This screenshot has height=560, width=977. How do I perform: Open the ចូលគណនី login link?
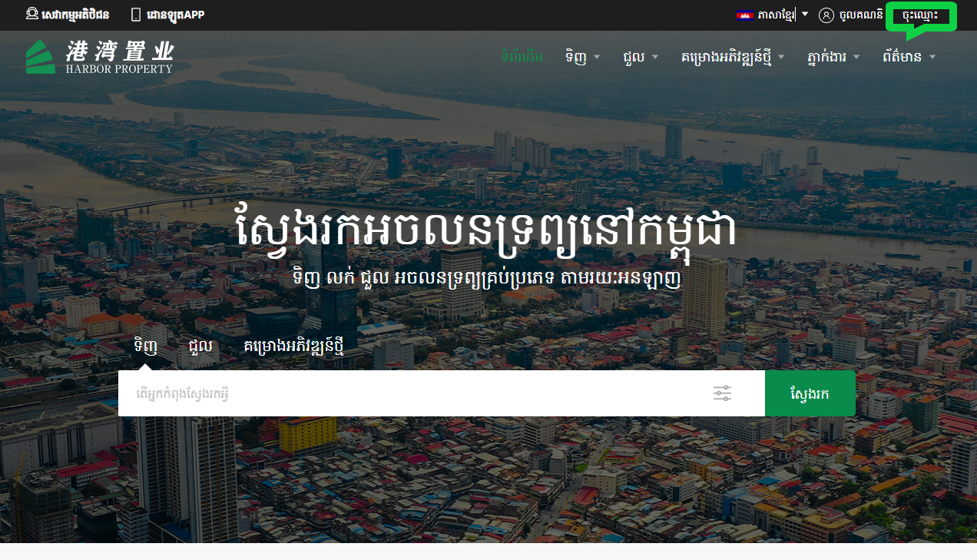(x=861, y=15)
